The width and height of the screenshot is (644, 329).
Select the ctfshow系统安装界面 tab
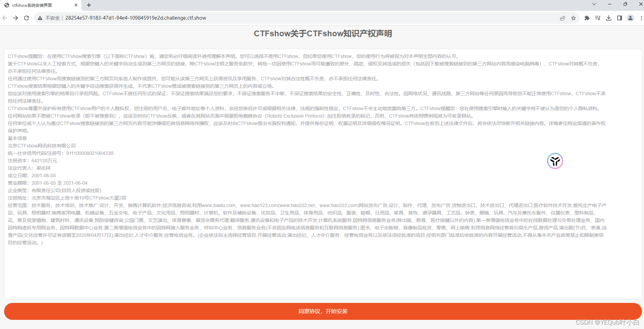point(41,5)
